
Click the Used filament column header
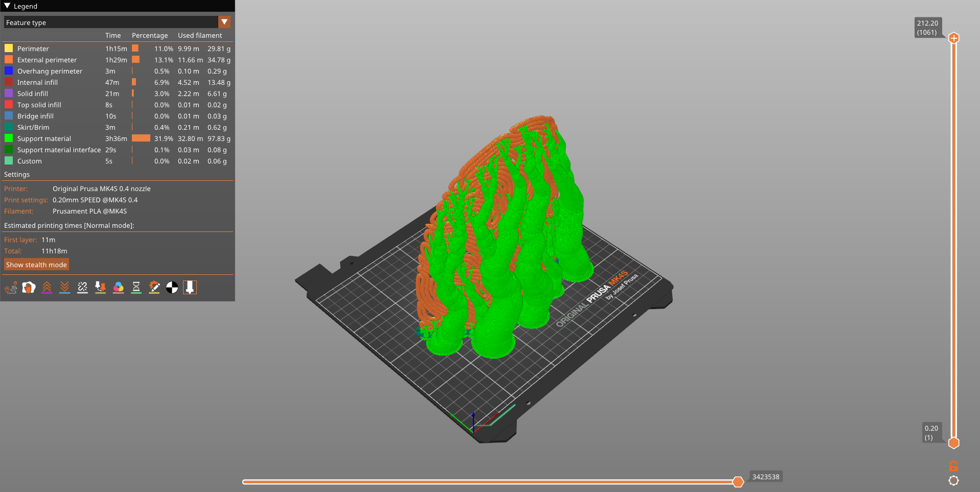click(x=200, y=35)
